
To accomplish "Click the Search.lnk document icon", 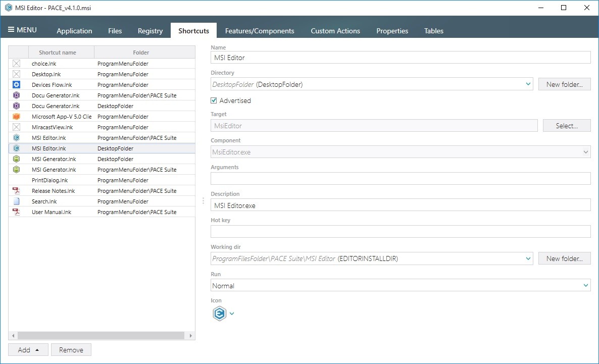I will click(x=17, y=201).
